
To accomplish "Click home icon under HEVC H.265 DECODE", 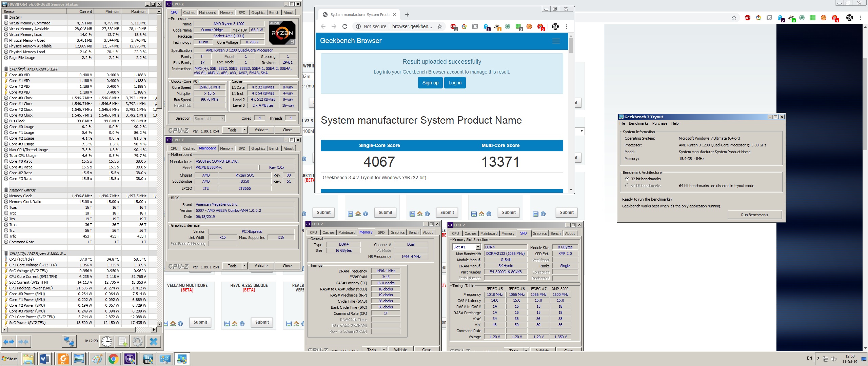I will [235, 324].
